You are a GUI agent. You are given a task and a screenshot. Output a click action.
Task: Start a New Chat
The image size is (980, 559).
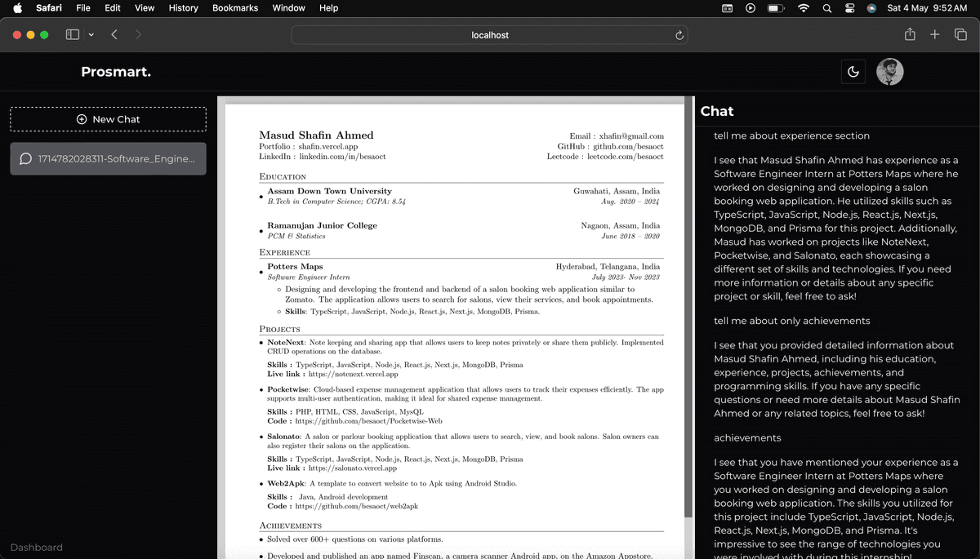coord(108,119)
